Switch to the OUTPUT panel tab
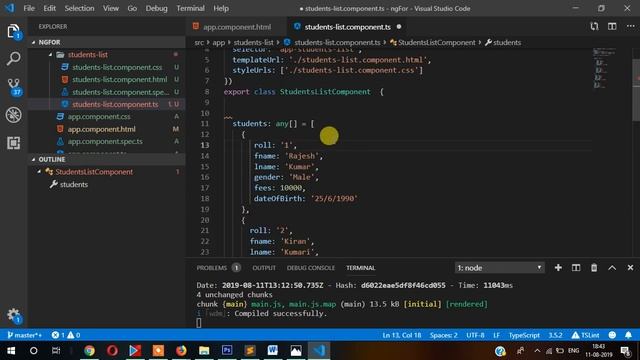This screenshot has width=640, height=360. (264, 268)
